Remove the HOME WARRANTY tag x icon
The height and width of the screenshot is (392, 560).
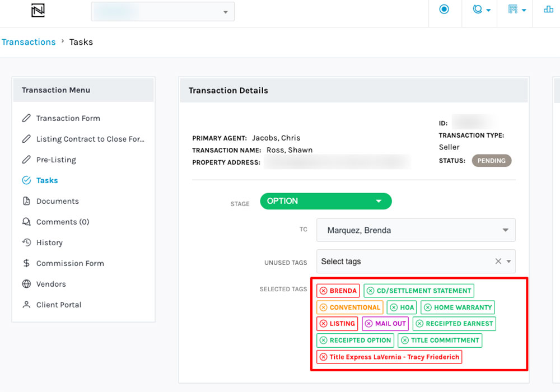pyautogui.click(x=427, y=307)
